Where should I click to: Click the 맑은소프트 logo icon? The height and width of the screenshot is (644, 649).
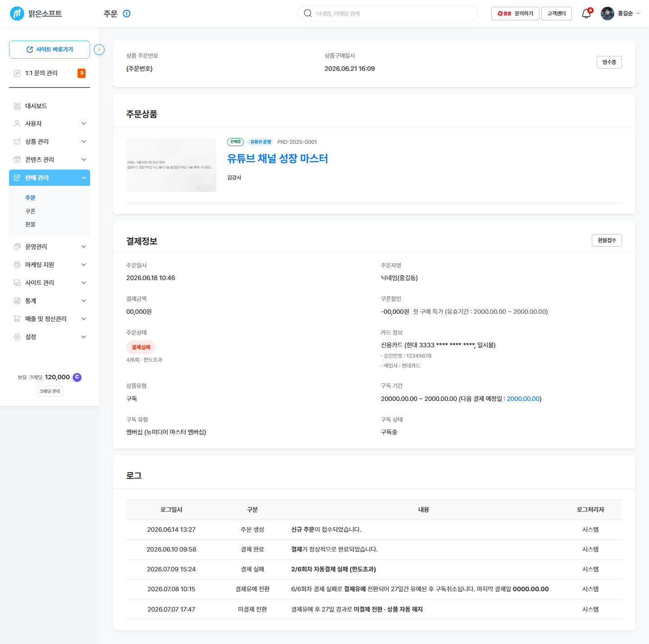(x=17, y=14)
